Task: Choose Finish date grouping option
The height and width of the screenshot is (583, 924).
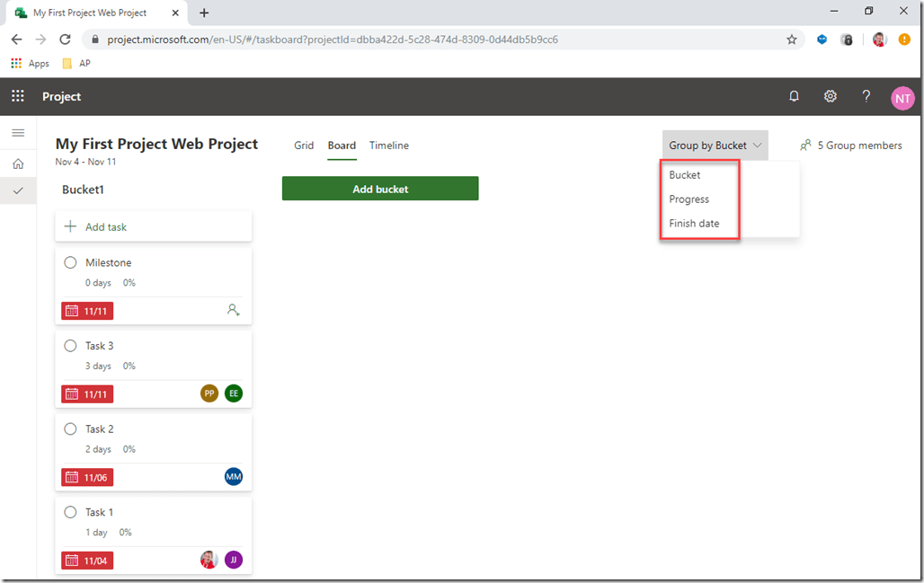Action: click(x=694, y=224)
